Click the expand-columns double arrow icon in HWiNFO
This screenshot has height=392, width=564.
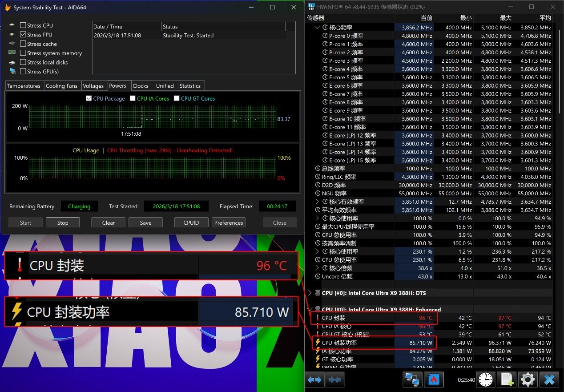point(314,380)
